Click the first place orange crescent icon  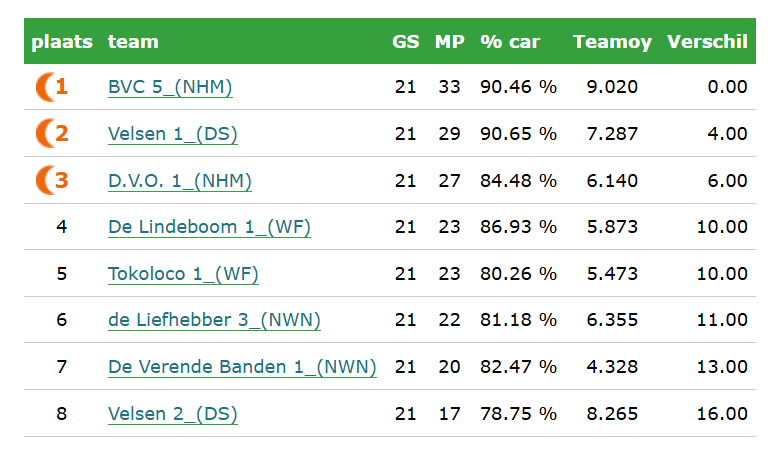pos(45,87)
